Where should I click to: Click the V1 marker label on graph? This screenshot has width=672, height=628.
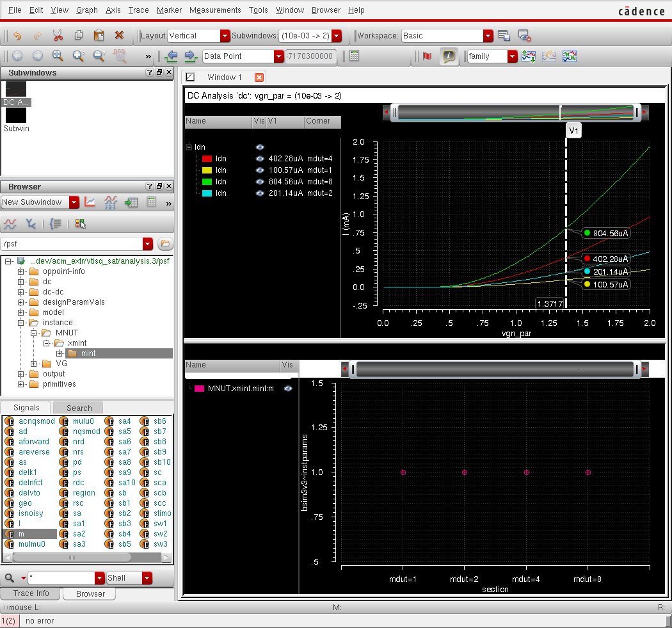pos(574,131)
